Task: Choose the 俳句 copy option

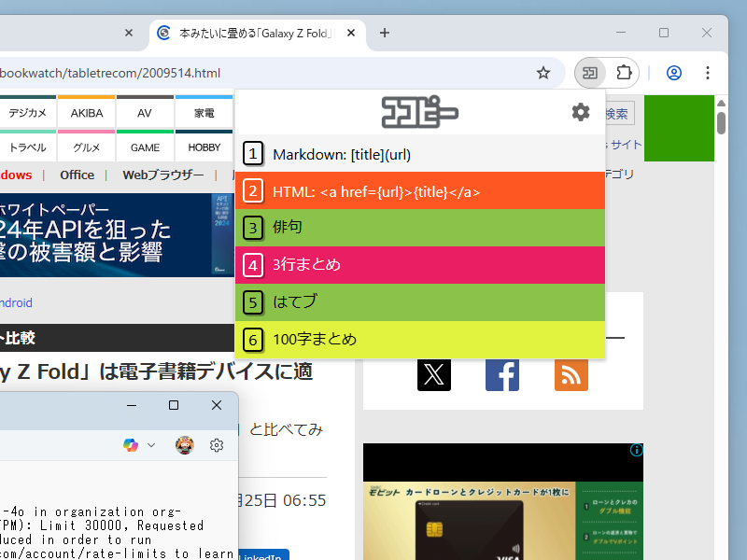Action: tap(419, 228)
